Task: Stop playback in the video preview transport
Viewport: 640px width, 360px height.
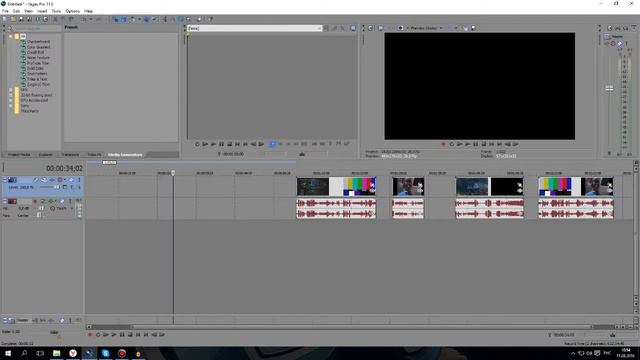Action: [484, 144]
